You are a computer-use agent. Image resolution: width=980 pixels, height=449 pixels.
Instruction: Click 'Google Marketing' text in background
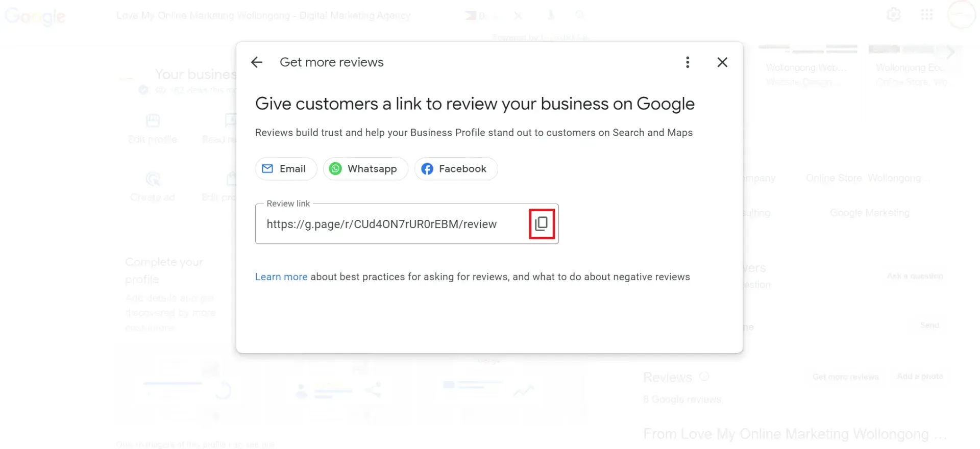click(870, 213)
